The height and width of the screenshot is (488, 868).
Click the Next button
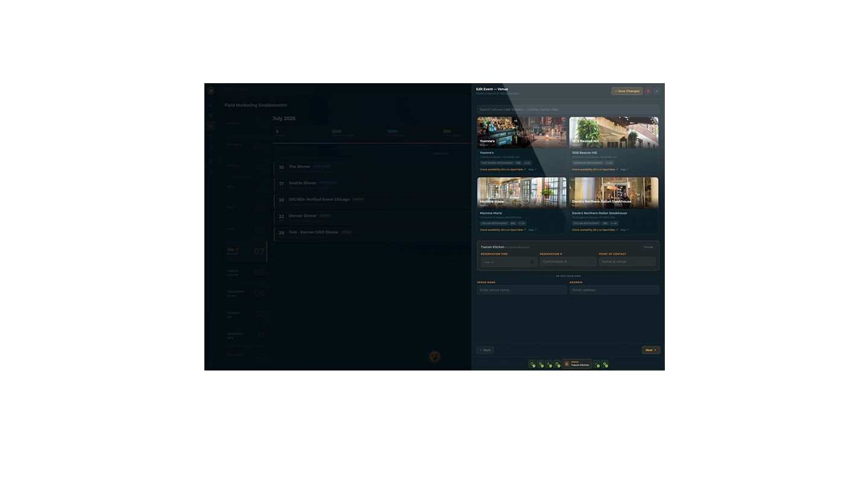[x=651, y=350]
